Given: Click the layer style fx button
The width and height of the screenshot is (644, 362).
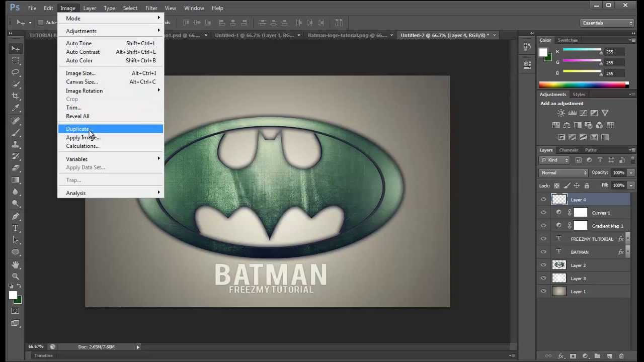Looking at the screenshot, I should (x=561, y=356).
